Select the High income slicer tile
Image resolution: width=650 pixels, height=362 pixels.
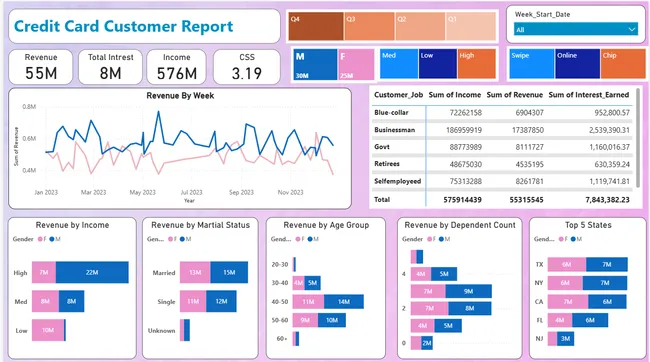coord(477,63)
